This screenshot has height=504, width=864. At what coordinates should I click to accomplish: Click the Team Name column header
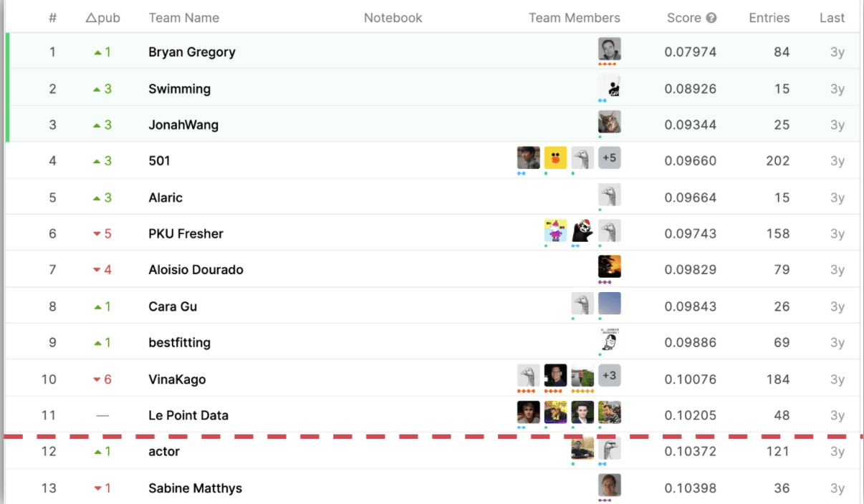coord(183,18)
